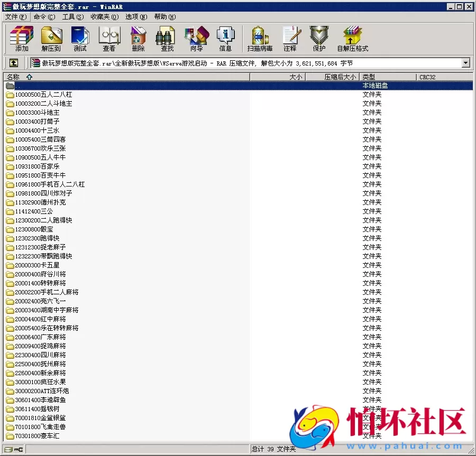Open the 文件 (File) menu

14,16
